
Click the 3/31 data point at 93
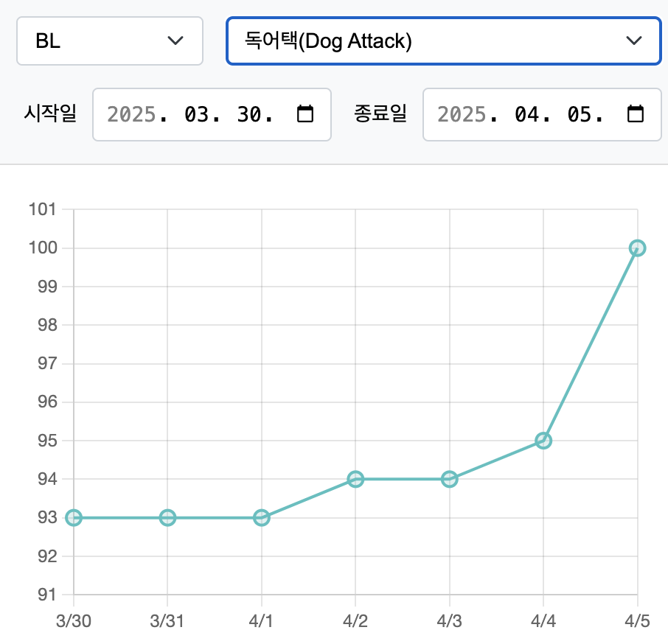[167, 518]
